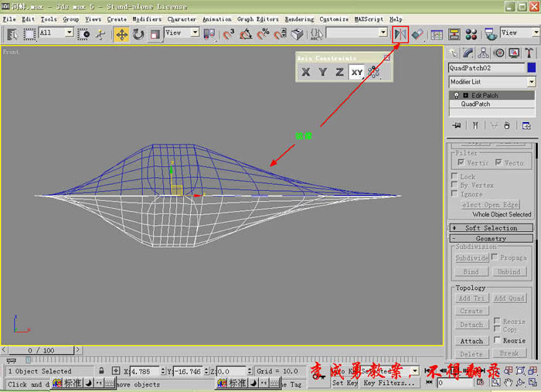This screenshot has height=392, width=541.
Task: Open the Display command panel tab
Action: [514, 53]
